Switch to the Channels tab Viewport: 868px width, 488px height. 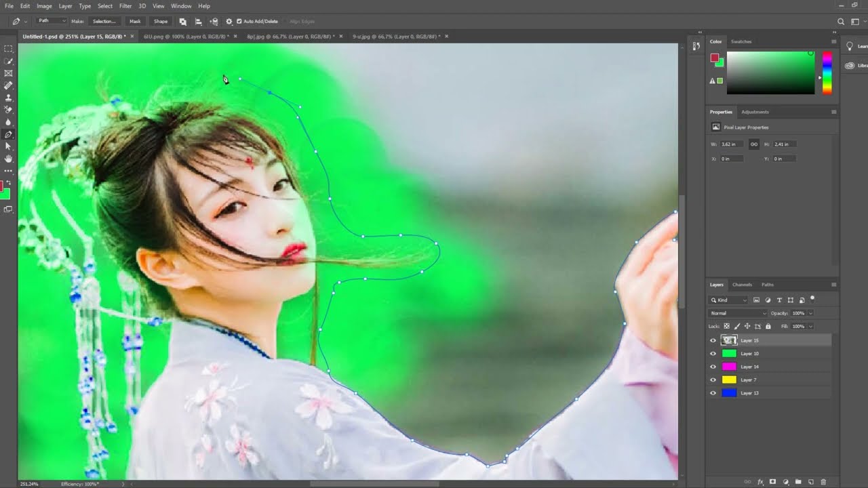[742, 285]
